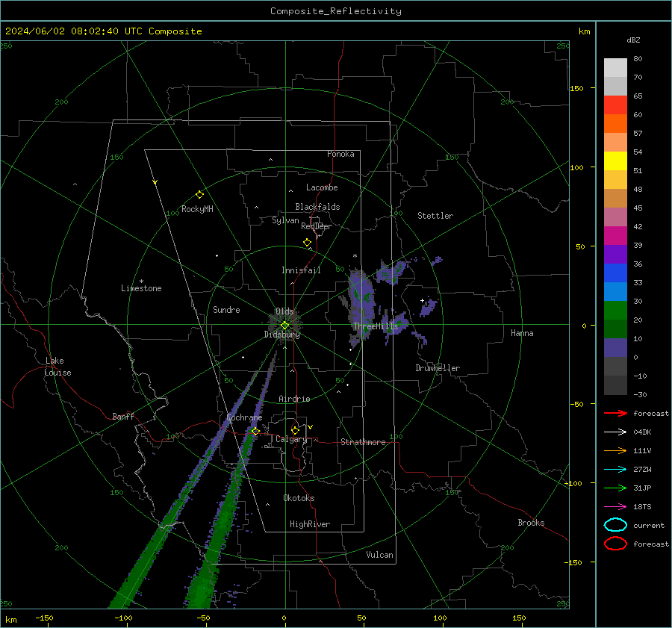Viewport: 672px width, 628px height.
Task: Click the Okotoks label
Action: pyautogui.click(x=299, y=498)
